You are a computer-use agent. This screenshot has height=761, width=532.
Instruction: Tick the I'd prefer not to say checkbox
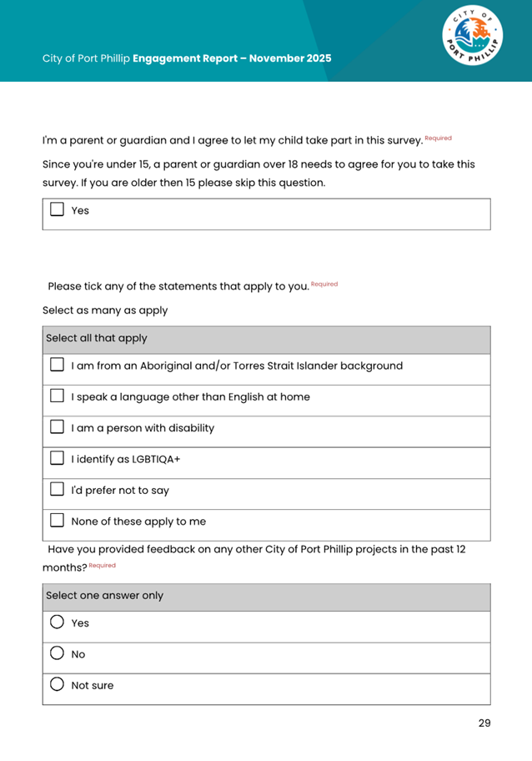pos(57,491)
